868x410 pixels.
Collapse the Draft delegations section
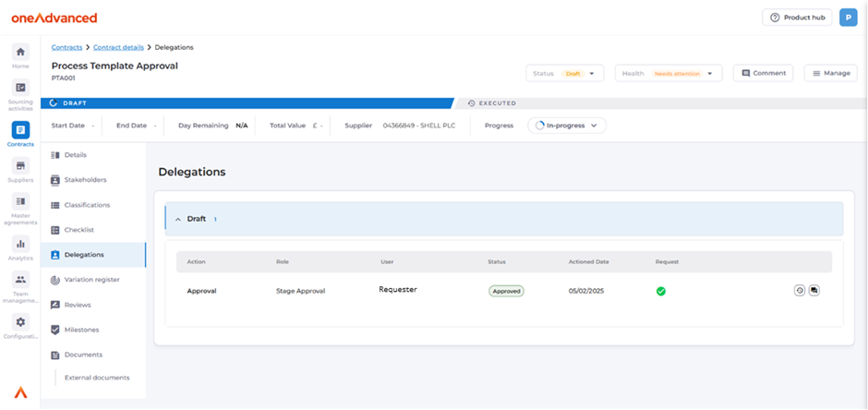[178, 219]
